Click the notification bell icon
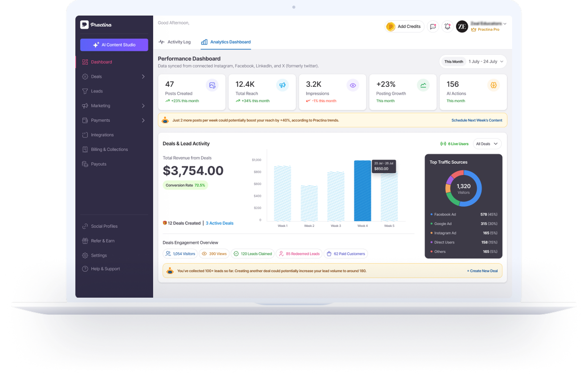Image resolution: width=588 pixels, height=375 pixels. 448,26
